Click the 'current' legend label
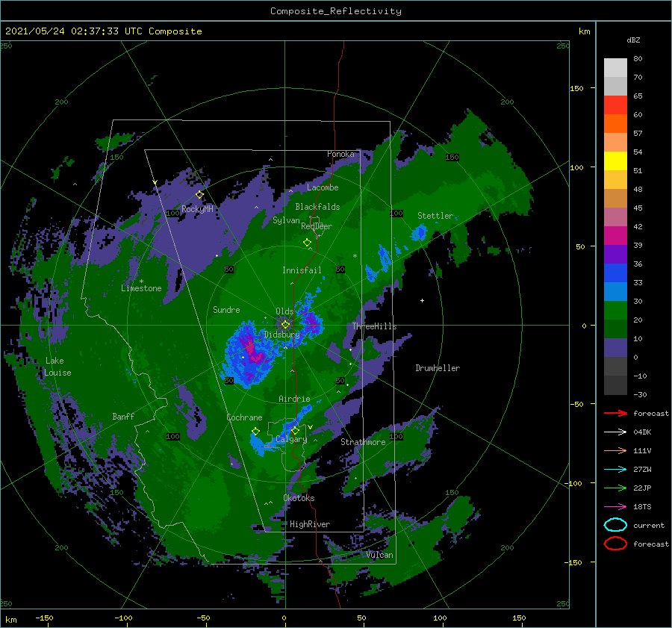 pyautogui.click(x=649, y=525)
